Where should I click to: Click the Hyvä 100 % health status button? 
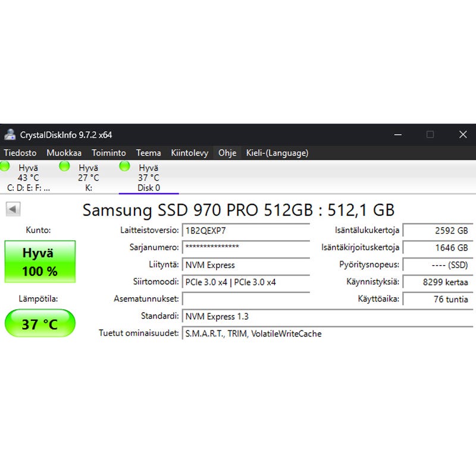click(40, 262)
